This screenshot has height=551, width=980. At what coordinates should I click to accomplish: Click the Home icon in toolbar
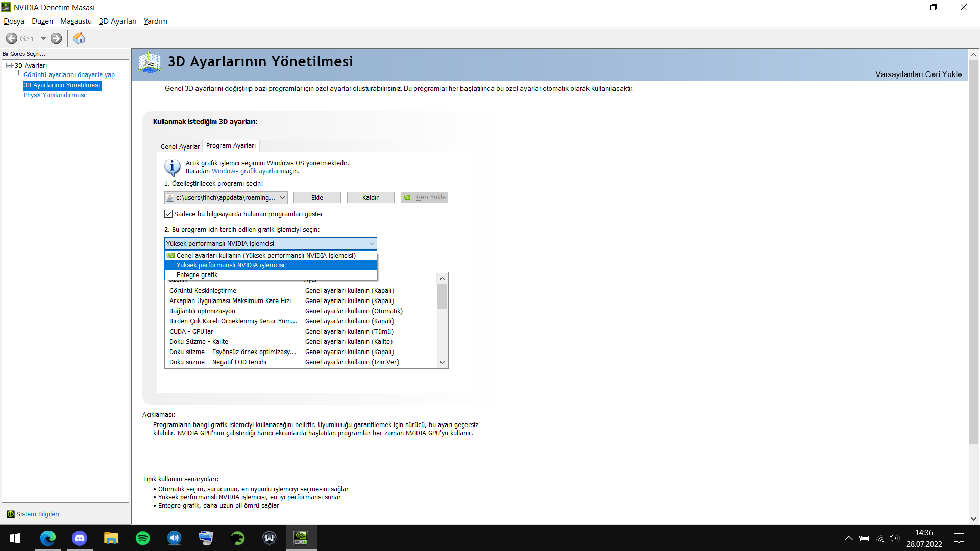click(x=79, y=38)
